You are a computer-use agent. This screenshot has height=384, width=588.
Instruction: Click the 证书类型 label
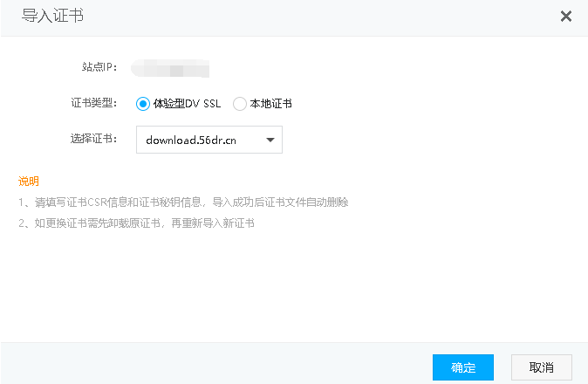(x=94, y=103)
